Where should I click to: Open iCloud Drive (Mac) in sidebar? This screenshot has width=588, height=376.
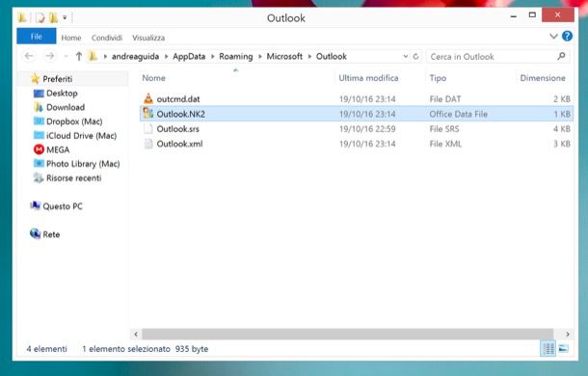(81, 136)
